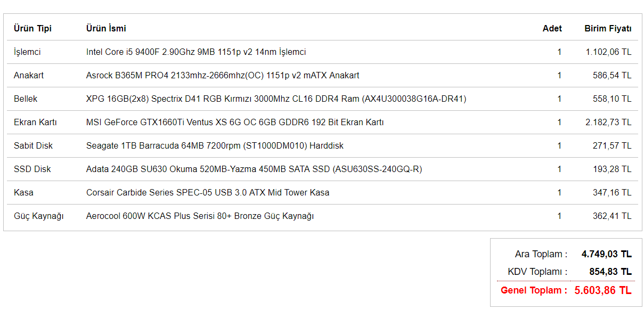The height and width of the screenshot is (318, 644).
Task: Select the Adata 240GB SU630 SSD entry
Action: 254,169
